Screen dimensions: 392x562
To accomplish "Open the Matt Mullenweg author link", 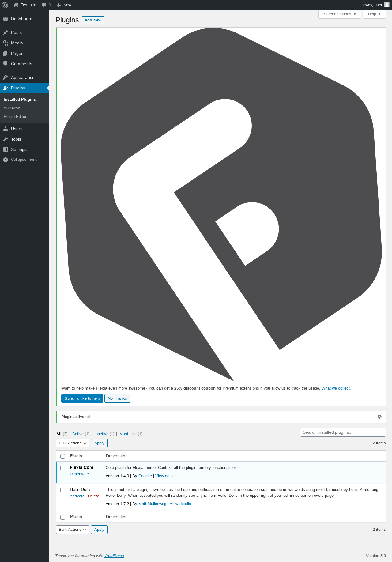I will pos(152,504).
